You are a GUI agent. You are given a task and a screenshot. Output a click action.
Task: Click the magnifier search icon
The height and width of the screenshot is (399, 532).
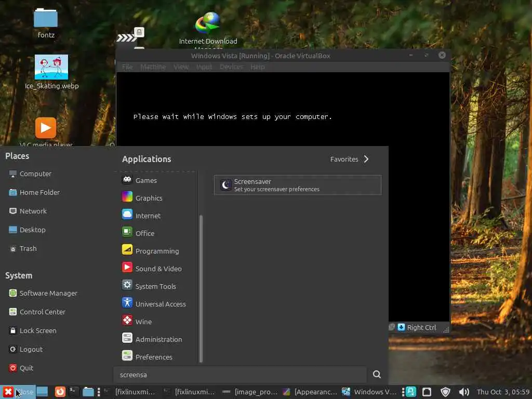(x=377, y=374)
